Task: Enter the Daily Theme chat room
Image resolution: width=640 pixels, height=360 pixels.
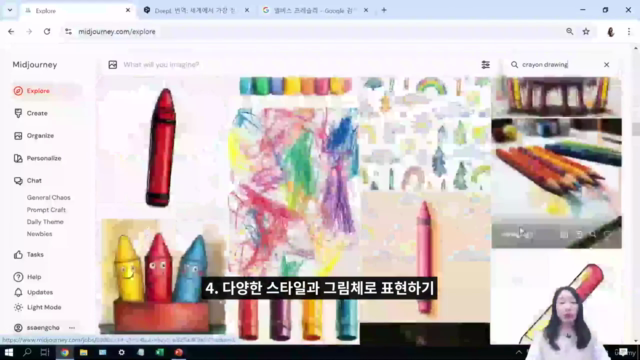Action: coord(45,222)
